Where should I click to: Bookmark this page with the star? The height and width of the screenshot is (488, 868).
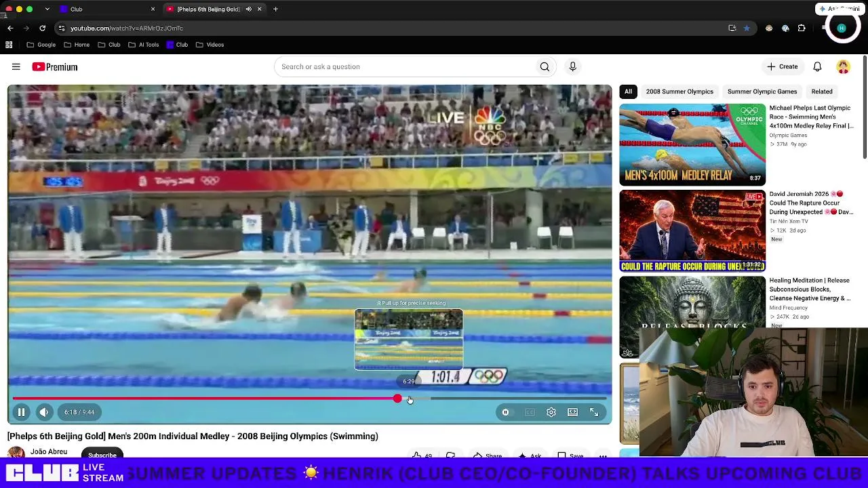(746, 28)
